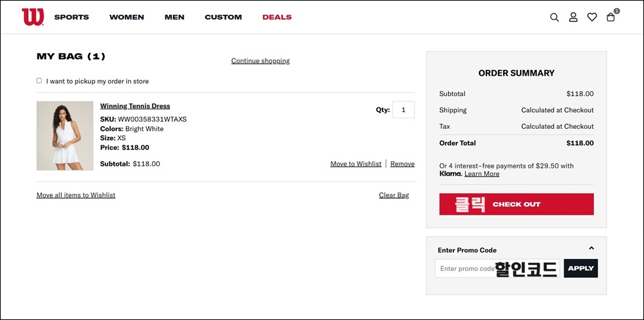Follow the Continue shopping link
644x320 pixels.
tap(260, 61)
